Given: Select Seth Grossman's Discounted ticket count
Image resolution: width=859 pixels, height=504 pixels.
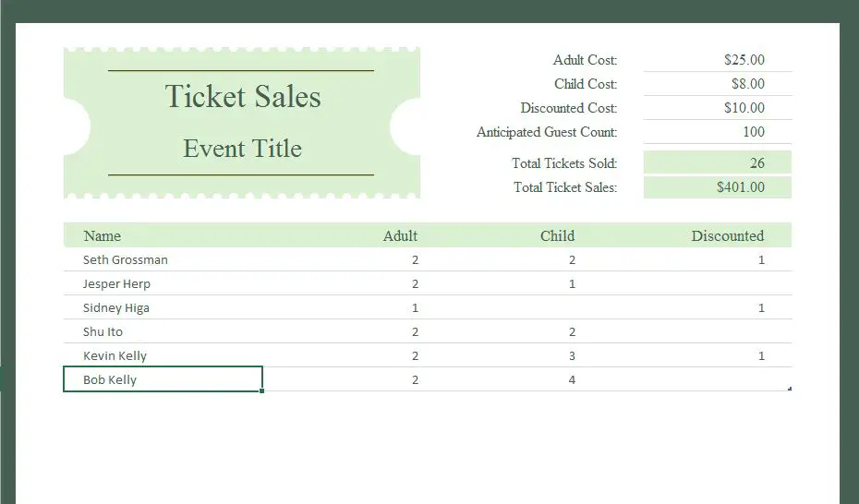Looking at the screenshot, I should (x=761, y=260).
